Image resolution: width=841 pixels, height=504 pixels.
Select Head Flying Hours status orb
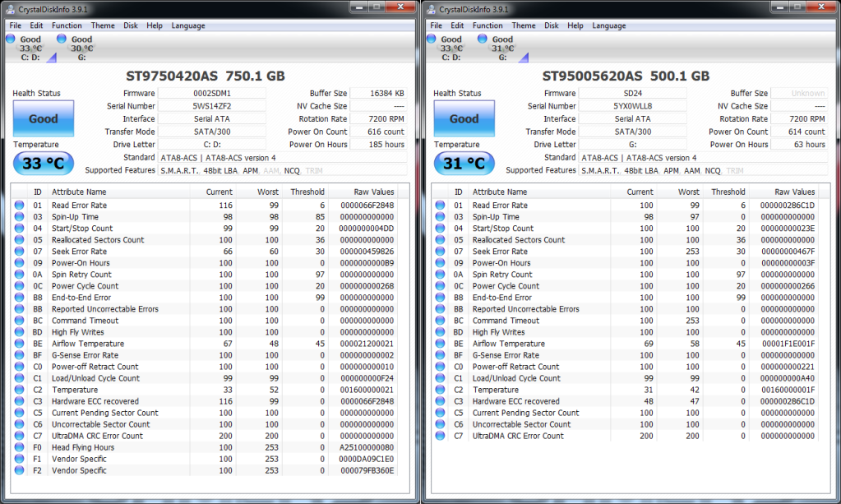(19, 447)
